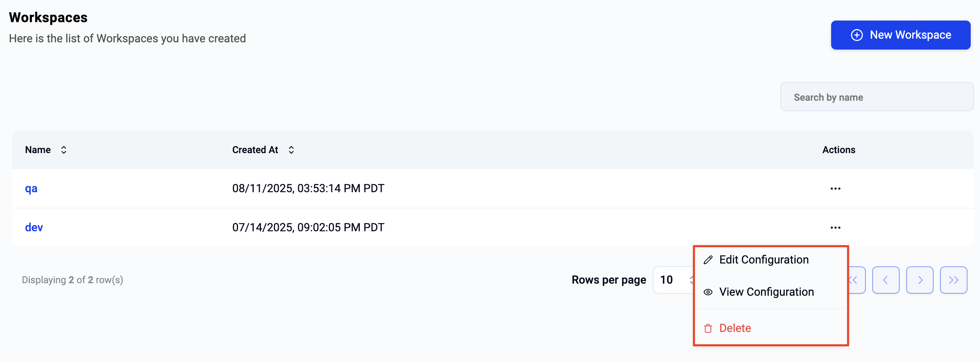Click the pencil icon beside Edit Configuration
This screenshot has width=980, height=361.
point(708,260)
